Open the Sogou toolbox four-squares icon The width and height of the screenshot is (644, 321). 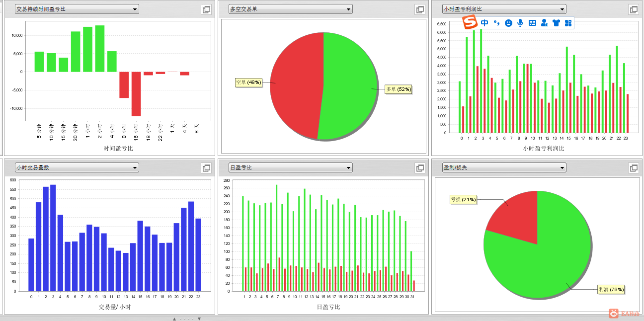tap(568, 23)
